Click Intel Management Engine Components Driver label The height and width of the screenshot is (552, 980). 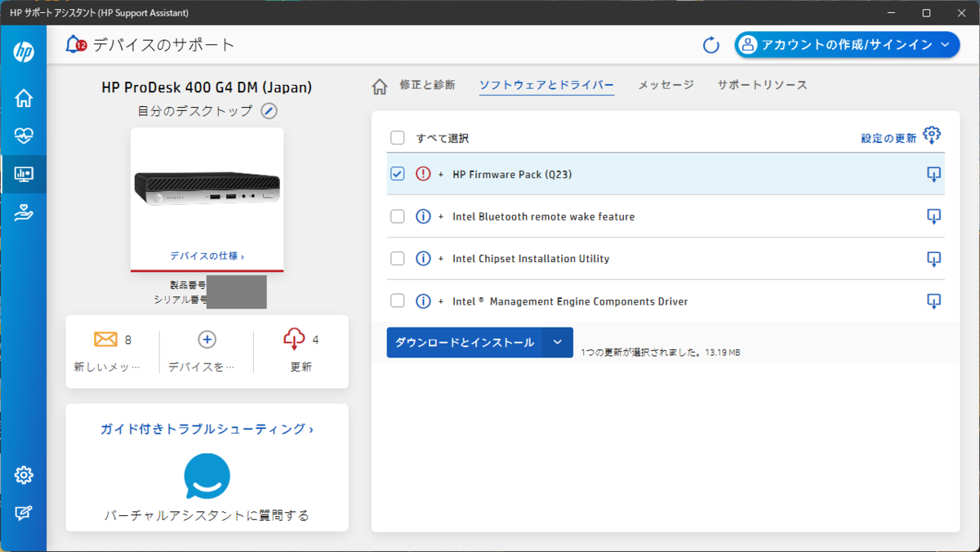click(570, 301)
